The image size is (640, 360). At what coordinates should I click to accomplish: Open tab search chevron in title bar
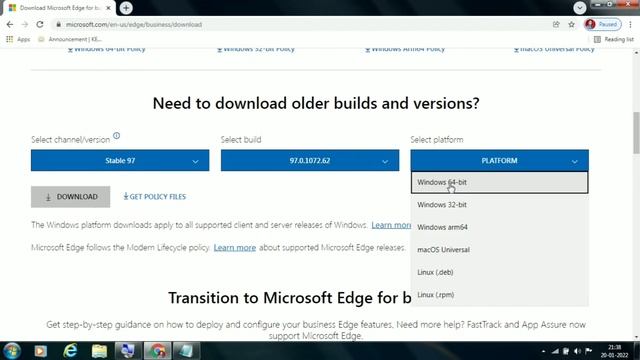point(580,8)
